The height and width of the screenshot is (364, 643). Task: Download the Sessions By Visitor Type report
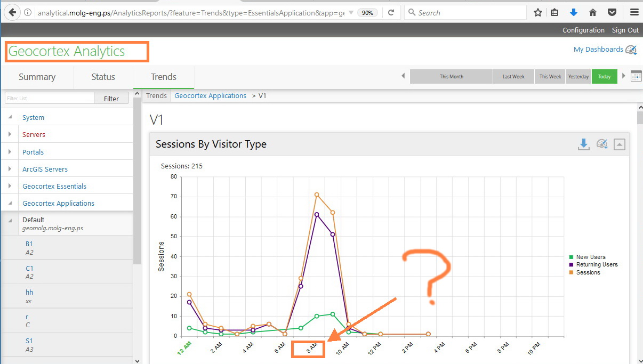(584, 144)
